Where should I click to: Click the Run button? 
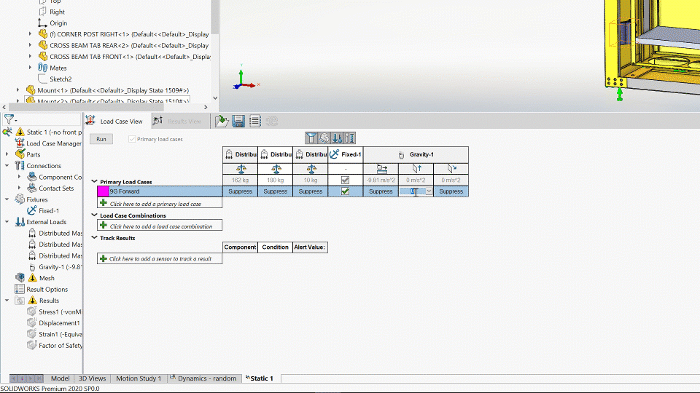tap(101, 139)
